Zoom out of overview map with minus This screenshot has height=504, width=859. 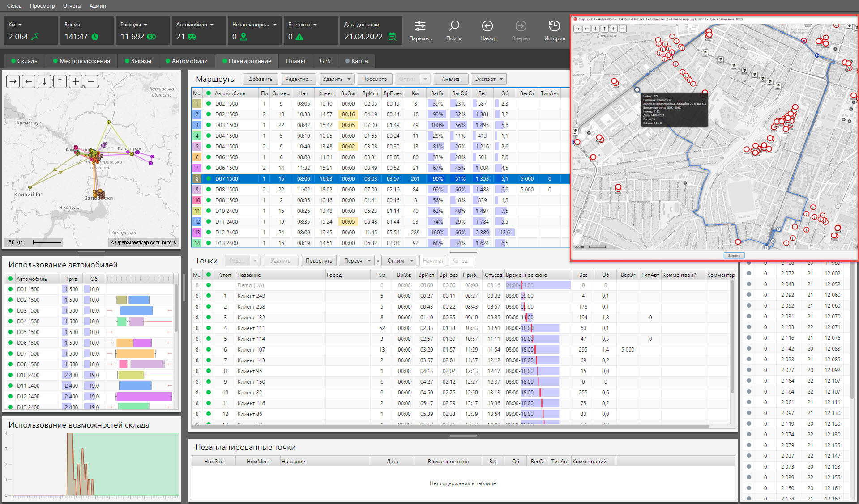(91, 81)
